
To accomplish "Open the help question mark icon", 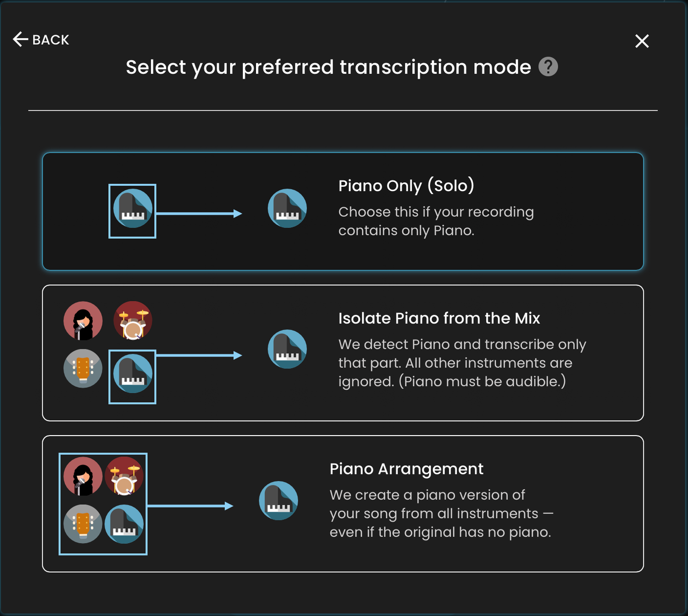I will click(548, 67).
